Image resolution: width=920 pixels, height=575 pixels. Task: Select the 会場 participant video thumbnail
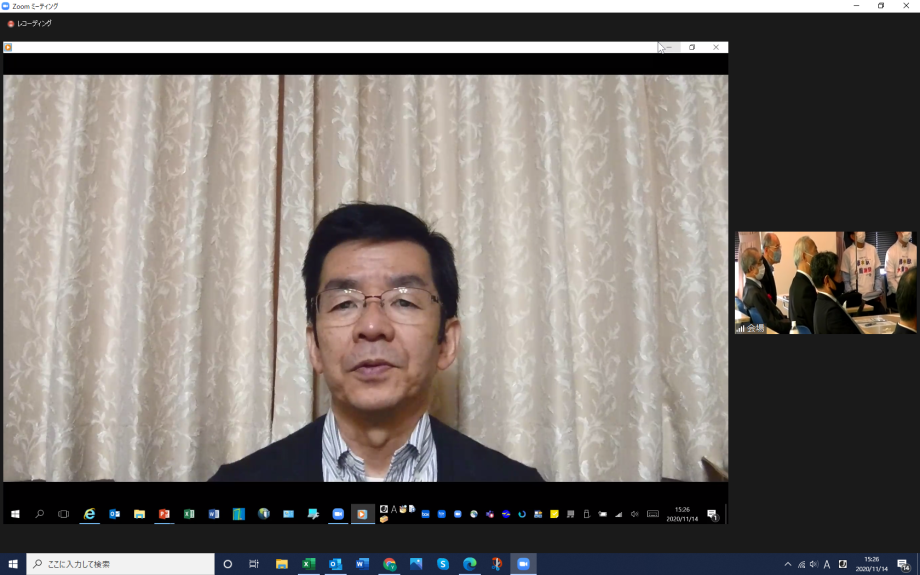(x=826, y=282)
